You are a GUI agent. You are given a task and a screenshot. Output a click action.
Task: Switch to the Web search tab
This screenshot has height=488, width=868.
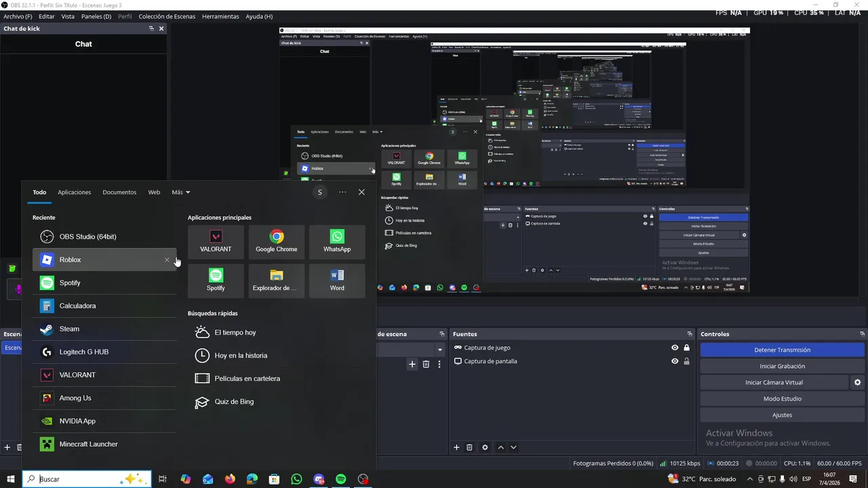click(154, 192)
